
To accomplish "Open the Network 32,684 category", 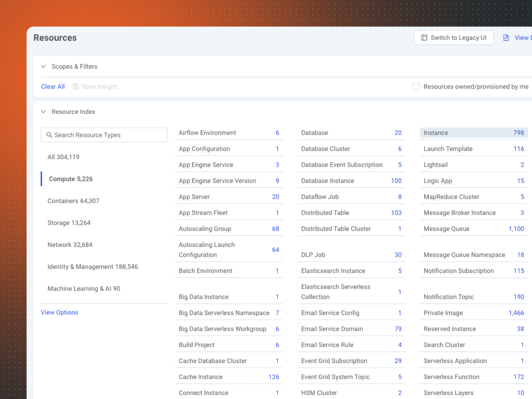I will (x=70, y=245).
